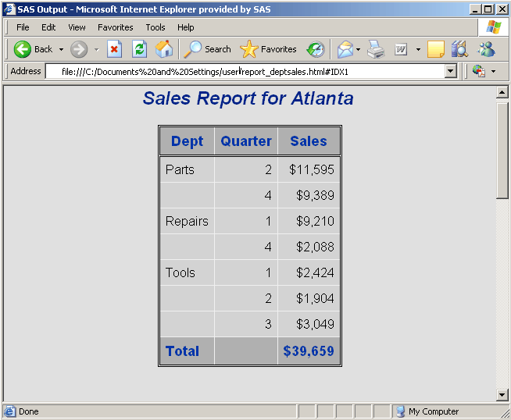The image size is (511, 420).
Task: Open the Help menu
Action: 186,27
